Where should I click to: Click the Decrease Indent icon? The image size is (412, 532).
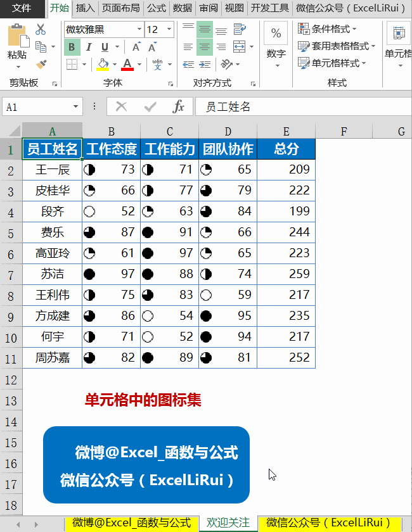188,65
